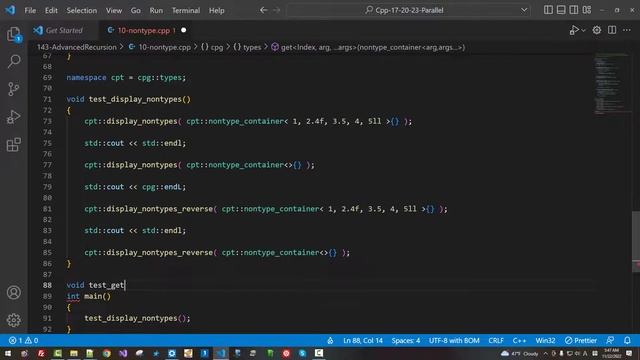The height and width of the screenshot is (360, 640).
Task: Open the clock and date in taskbar
Action: (x=611, y=353)
